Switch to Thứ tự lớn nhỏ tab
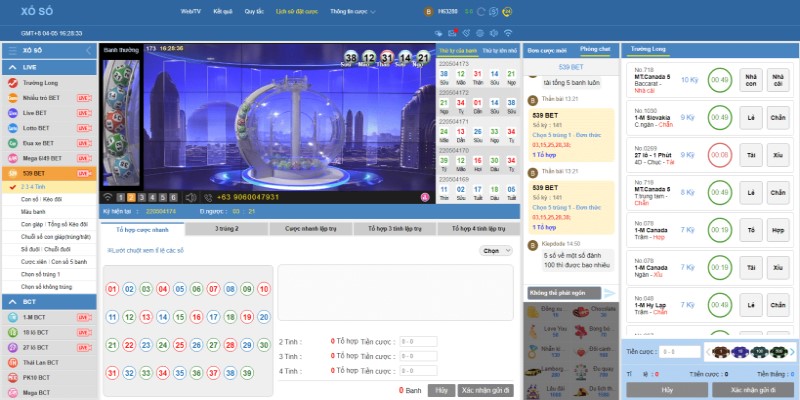800x400 pixels. [x=499, y=51]
